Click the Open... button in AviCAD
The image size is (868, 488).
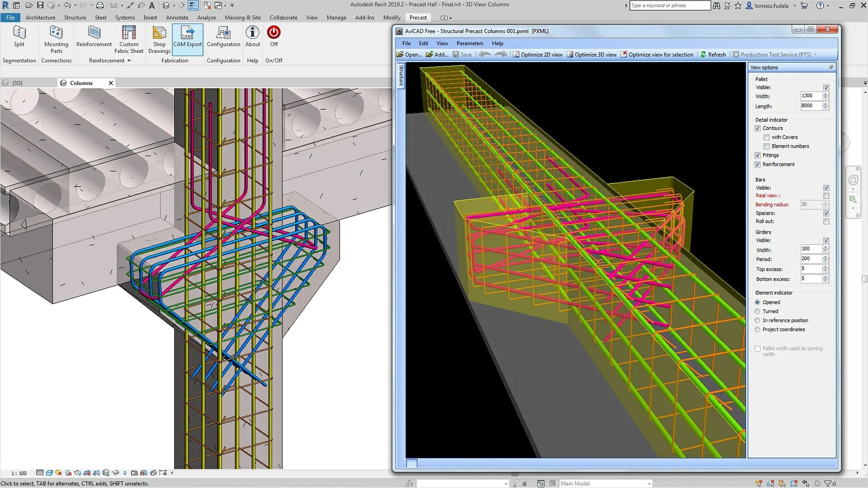click(x=409, y=55)
